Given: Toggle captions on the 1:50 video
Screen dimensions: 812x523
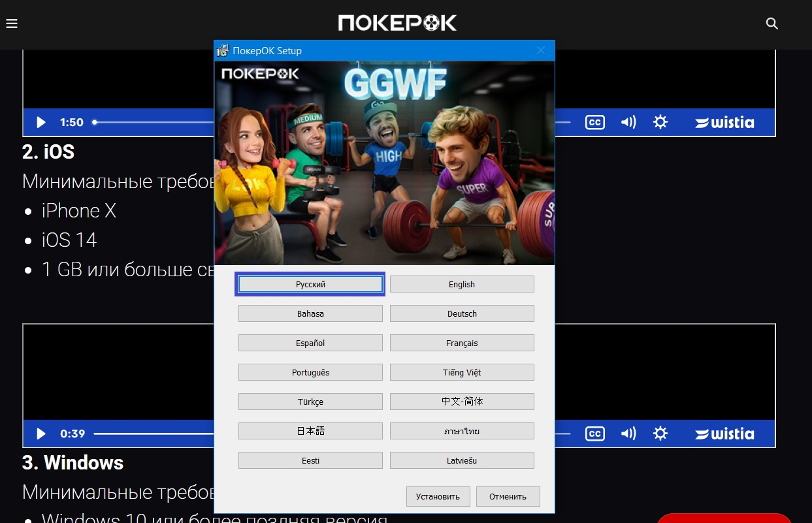Looking at the screenshot, I should click(x=594, y=122).
